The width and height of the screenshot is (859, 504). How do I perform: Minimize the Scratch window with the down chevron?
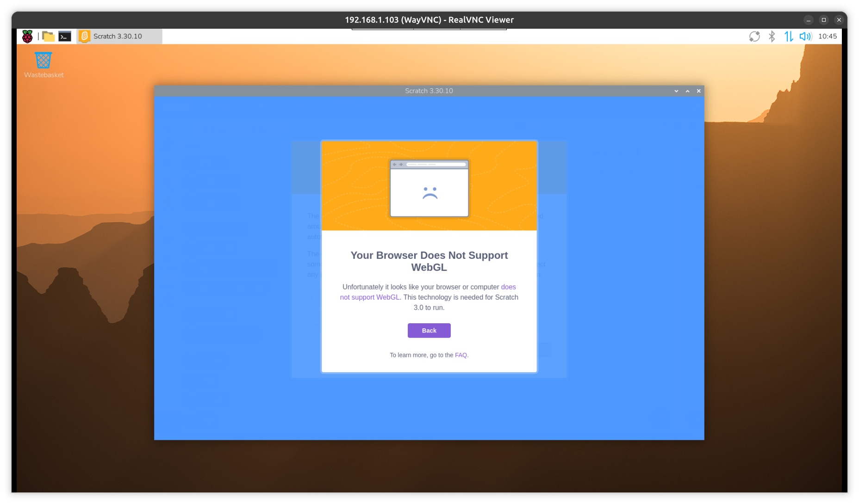(x=676, y=91)
